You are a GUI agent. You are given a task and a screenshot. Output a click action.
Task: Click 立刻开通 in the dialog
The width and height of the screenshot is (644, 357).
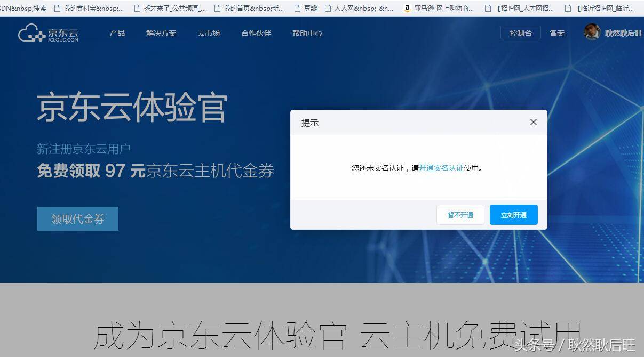tap(513, 215)
